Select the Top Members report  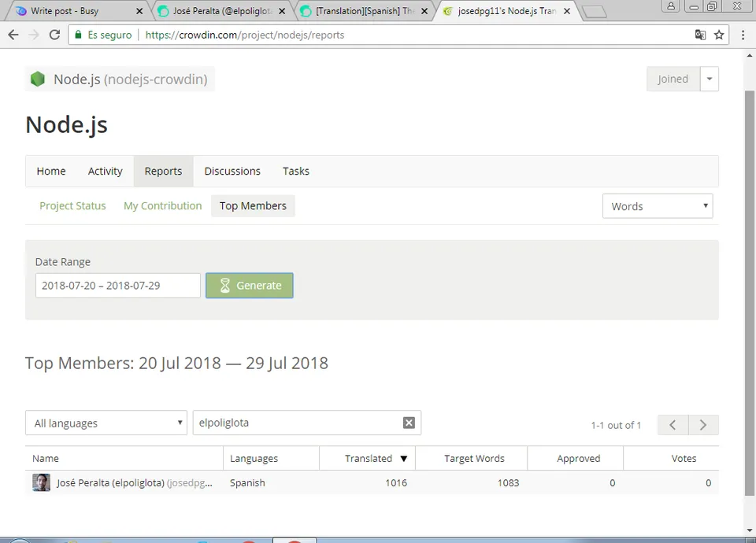pos(253,205)
